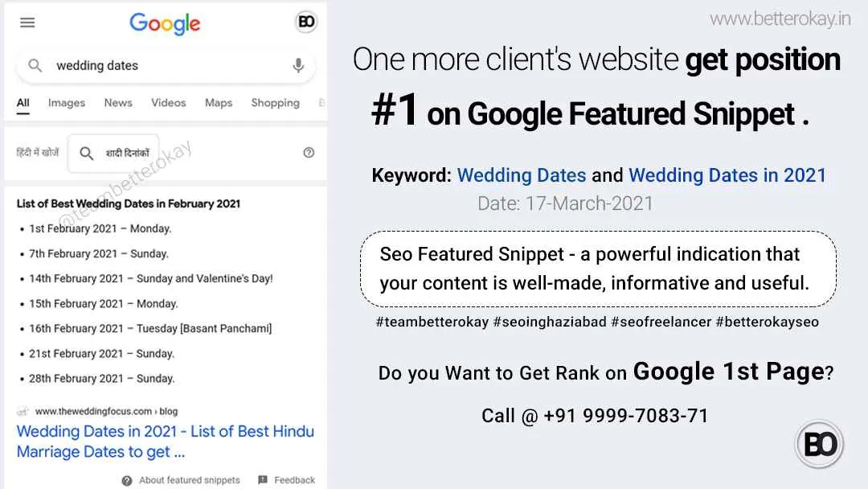Screen dimensions: 868x489
Task: Go to the Shopping tab
Action: pyautogui.click(x=275, y=103)
